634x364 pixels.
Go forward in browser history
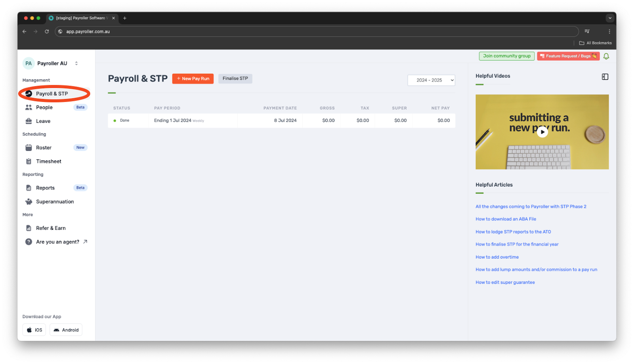(36, 31)
